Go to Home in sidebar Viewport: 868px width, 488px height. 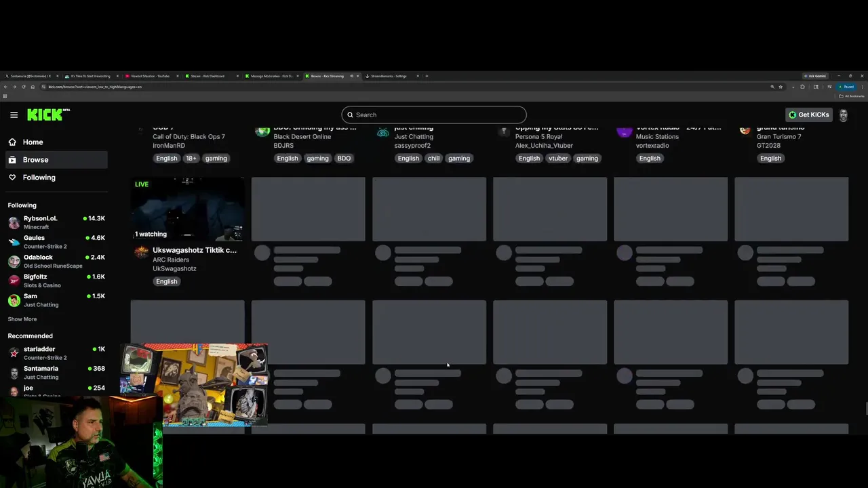56,142
